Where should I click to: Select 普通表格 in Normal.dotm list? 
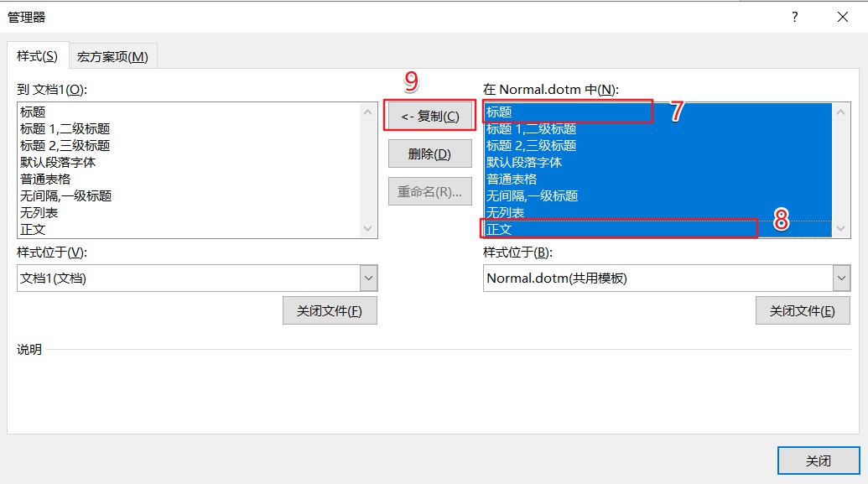658,179
